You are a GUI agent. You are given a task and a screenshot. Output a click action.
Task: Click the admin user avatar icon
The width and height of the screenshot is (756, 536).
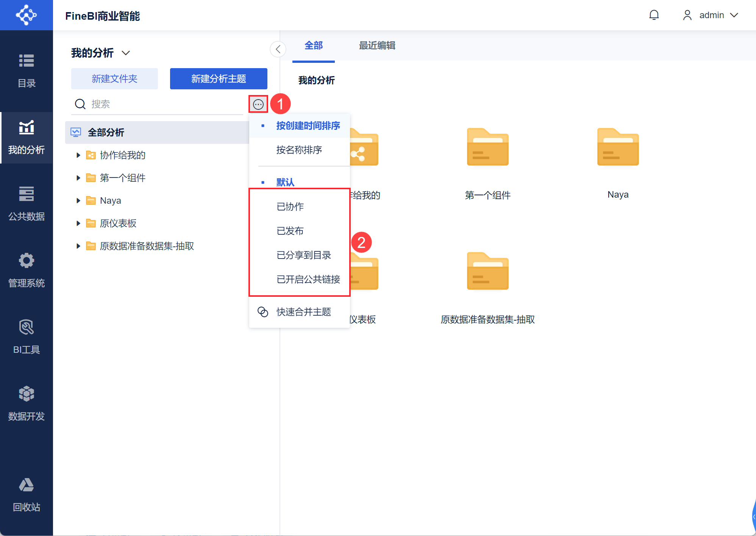(687, 15)
